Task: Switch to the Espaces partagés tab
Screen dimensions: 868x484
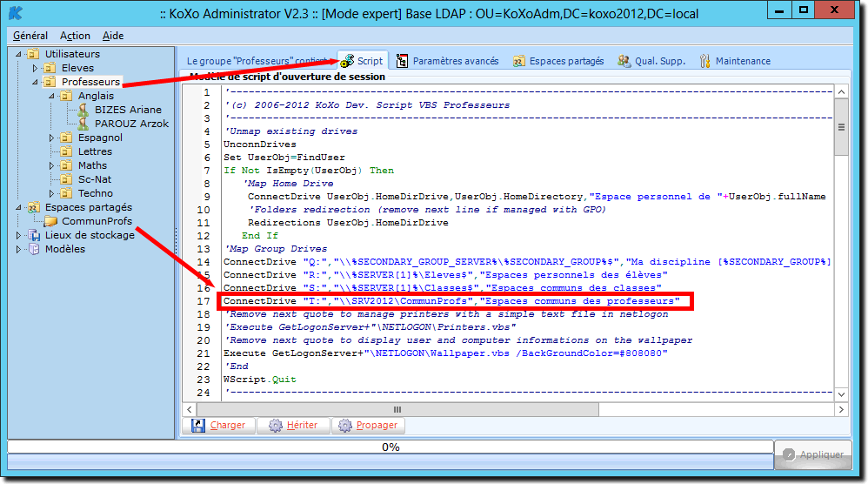Action: point(559,61)
